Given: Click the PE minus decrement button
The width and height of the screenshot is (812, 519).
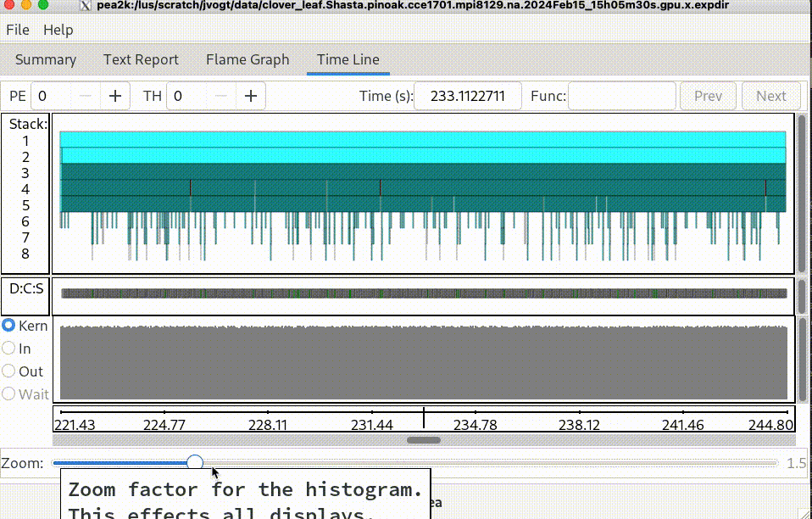Looking at the screenshot, I should pyautogui.click(x=86, y=96).
